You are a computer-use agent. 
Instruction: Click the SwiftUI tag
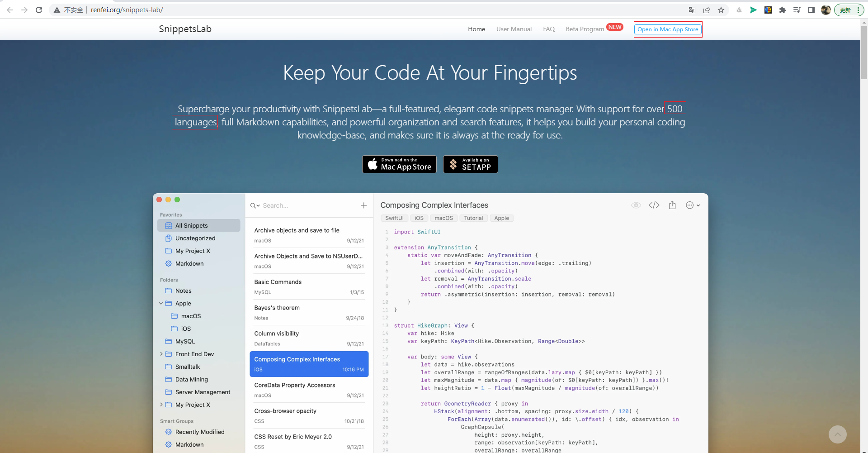point(394,218)
